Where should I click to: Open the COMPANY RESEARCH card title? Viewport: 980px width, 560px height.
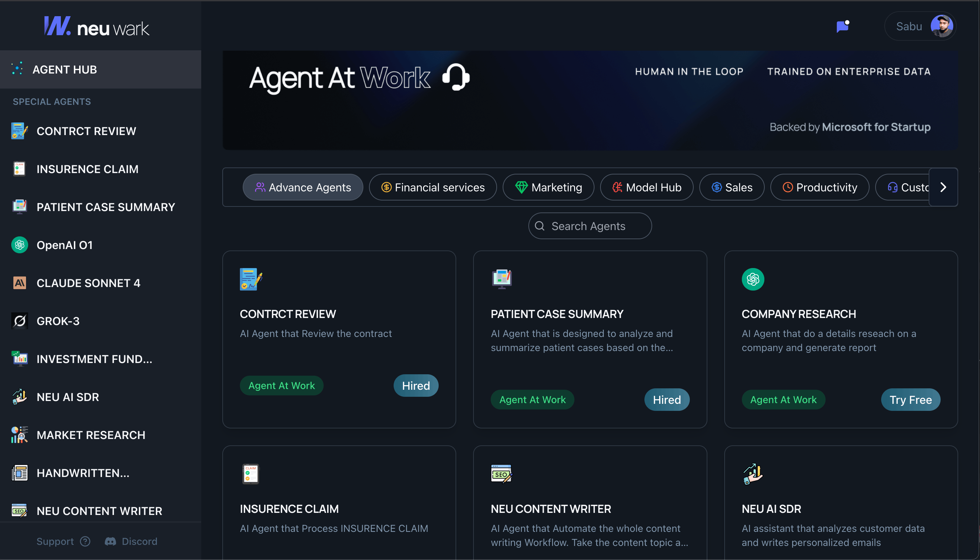coord(798,314)
